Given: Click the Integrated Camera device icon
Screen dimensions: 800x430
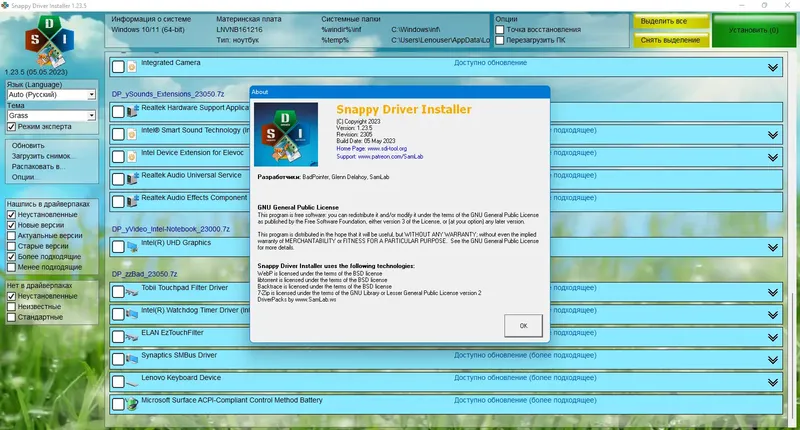Looking at the screenshot, I should tap(132, 67).
